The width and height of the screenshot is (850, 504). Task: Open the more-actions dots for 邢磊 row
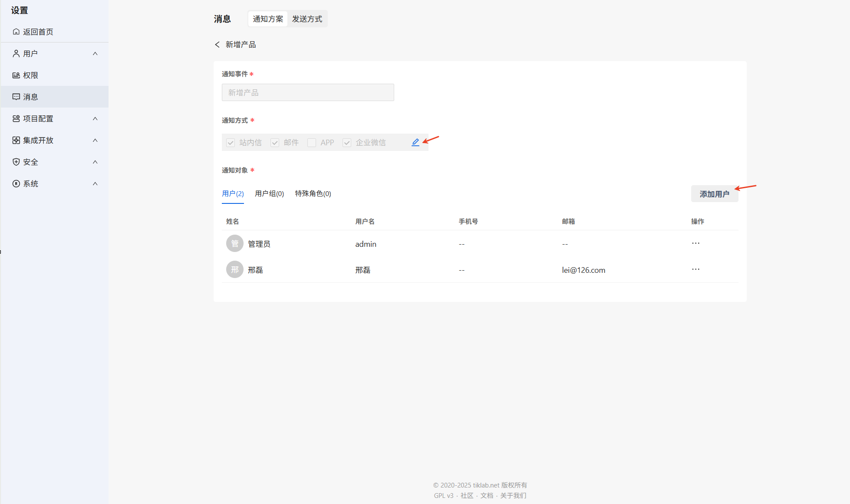coord(695,269)
